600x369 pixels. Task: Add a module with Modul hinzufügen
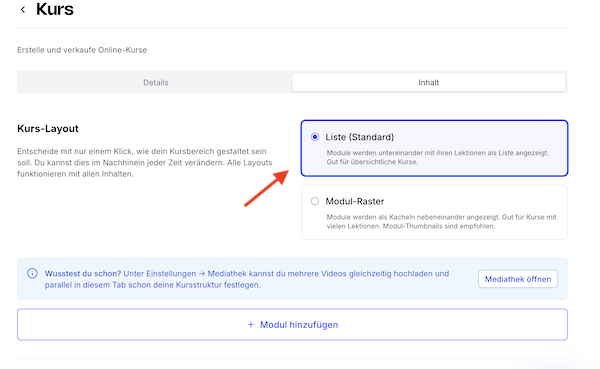[x=292, y=325]
